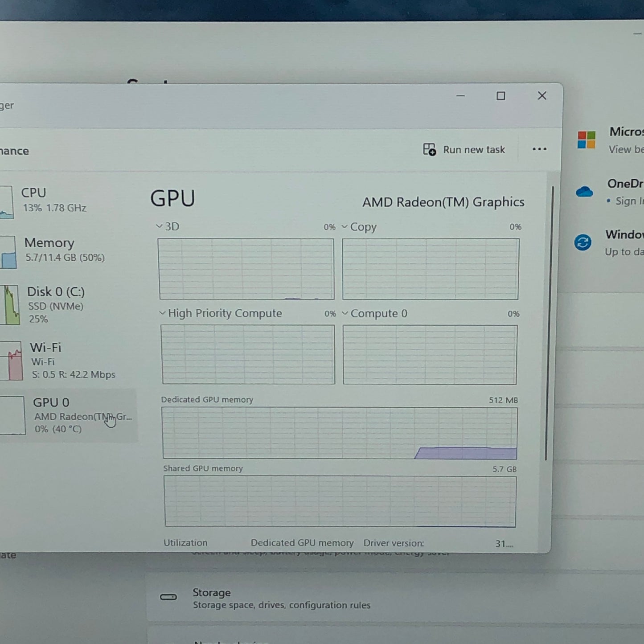Open the 3D engine dropdown chevron

coord(159,226)
